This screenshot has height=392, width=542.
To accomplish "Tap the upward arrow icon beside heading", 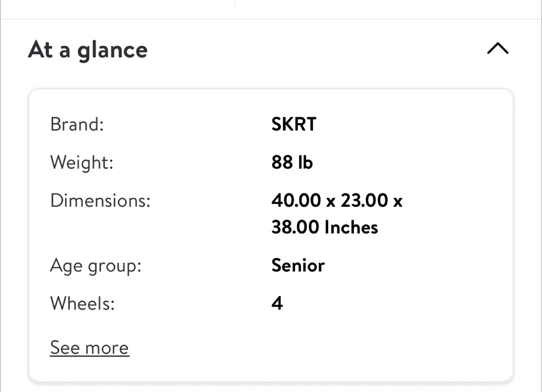I will [x=498, y=49].
